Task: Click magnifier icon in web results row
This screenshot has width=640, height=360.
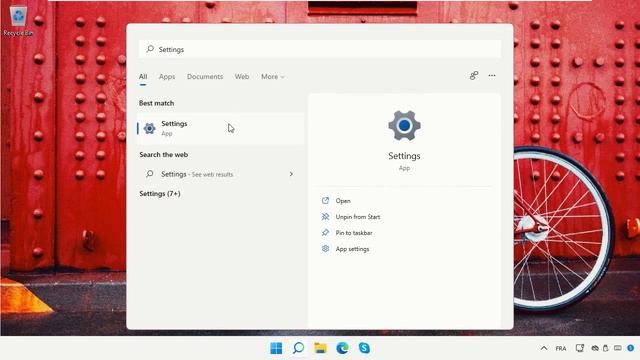Action: (150, 174)
